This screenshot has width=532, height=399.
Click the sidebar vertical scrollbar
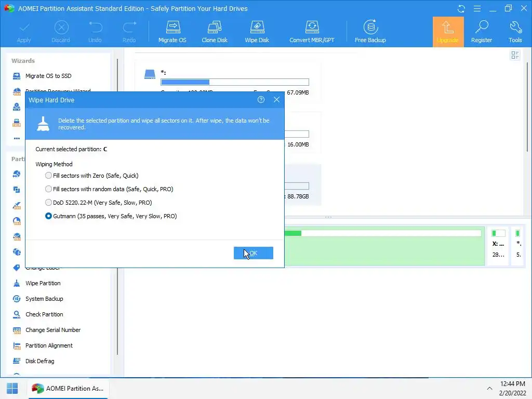tap(117, 207)
